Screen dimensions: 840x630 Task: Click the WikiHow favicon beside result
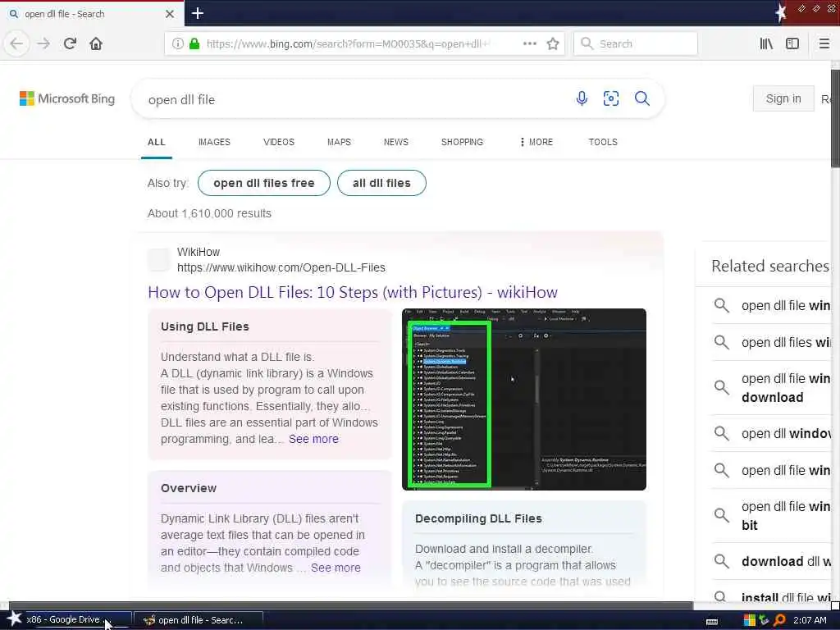158,260
